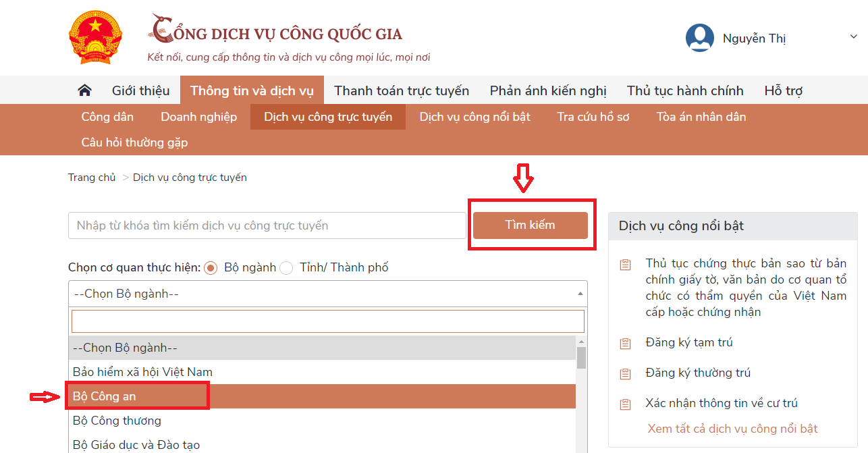Click the Nguyễn Thị username

click(754, 38)
